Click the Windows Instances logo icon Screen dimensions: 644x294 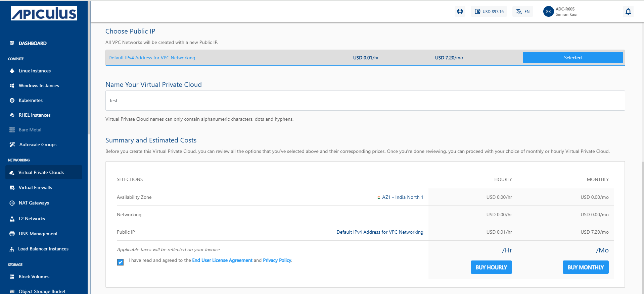click(12, 85)
